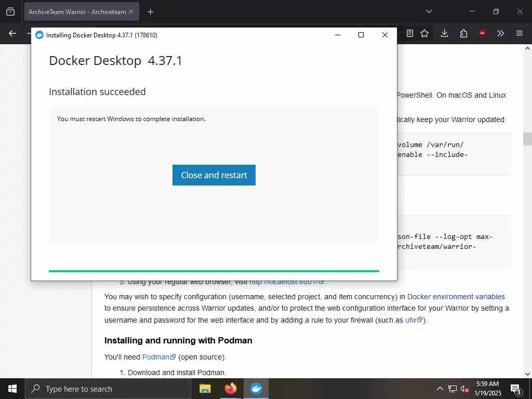The image size is (532, 399).
Task: Restore down the Firefox window
Action: click(x=496, y=11)
